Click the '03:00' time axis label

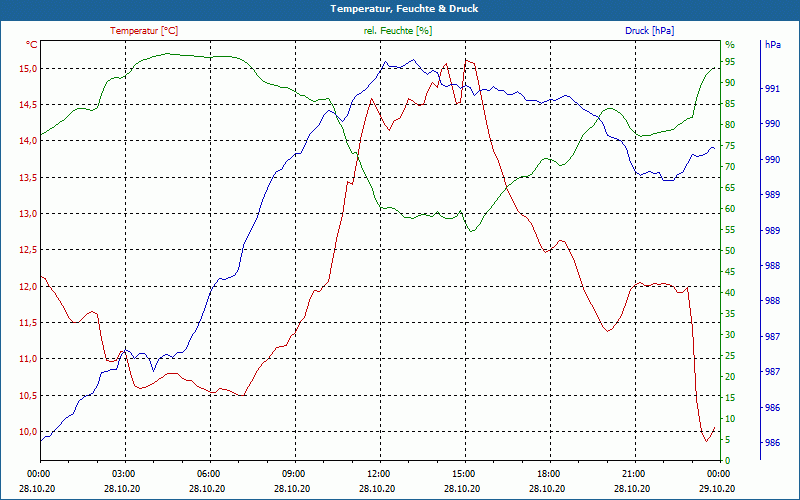pos(123,473)
